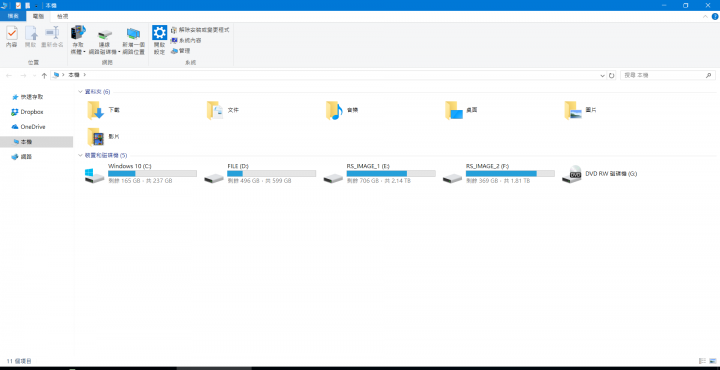720x370 pixels.
Task: Click the refresh icon beside address bar
Action: point(612,75)
